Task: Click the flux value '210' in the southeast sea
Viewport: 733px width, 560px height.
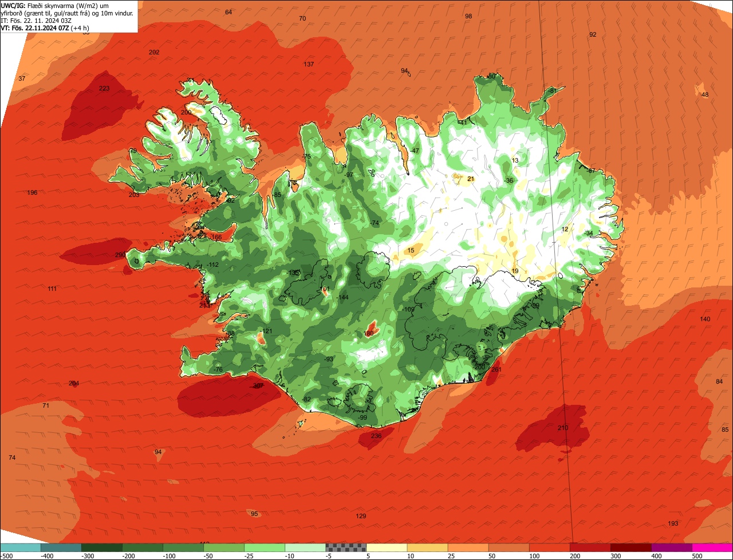Action: (563, 428)
